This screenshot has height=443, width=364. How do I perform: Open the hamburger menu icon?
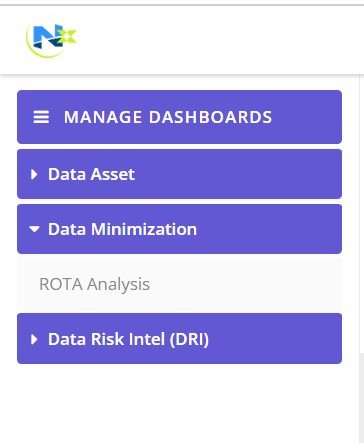(41, 117)
